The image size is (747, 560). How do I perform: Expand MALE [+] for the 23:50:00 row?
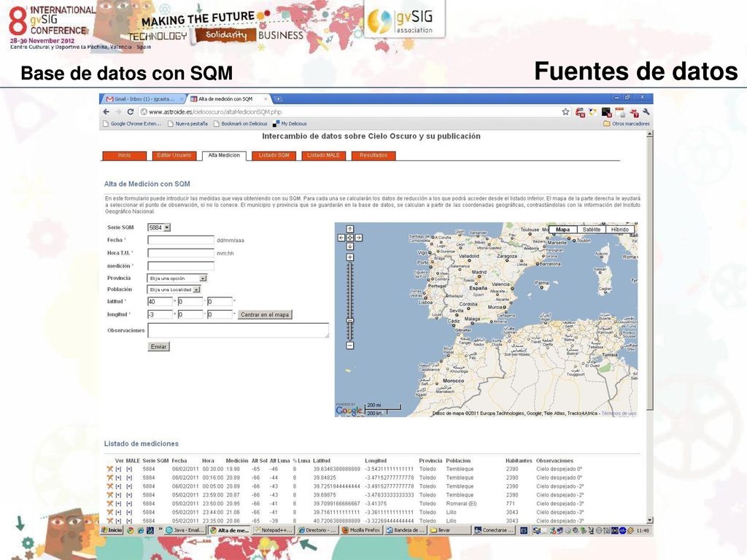(x=129, y=503)
